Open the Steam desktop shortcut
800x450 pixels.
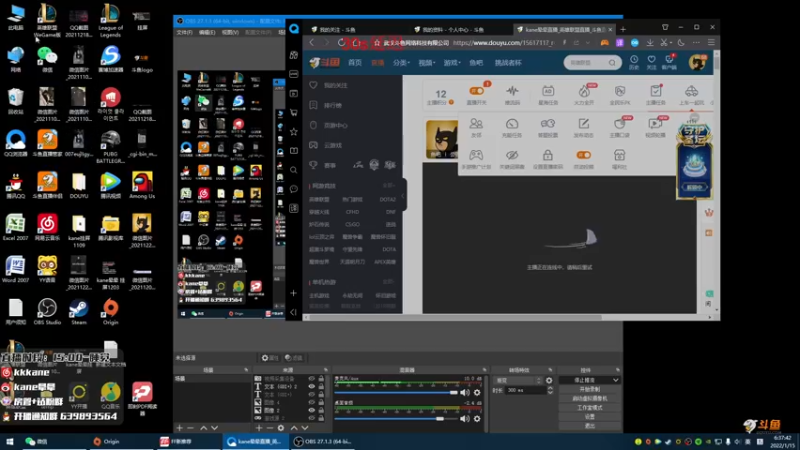tap(79, 312)
